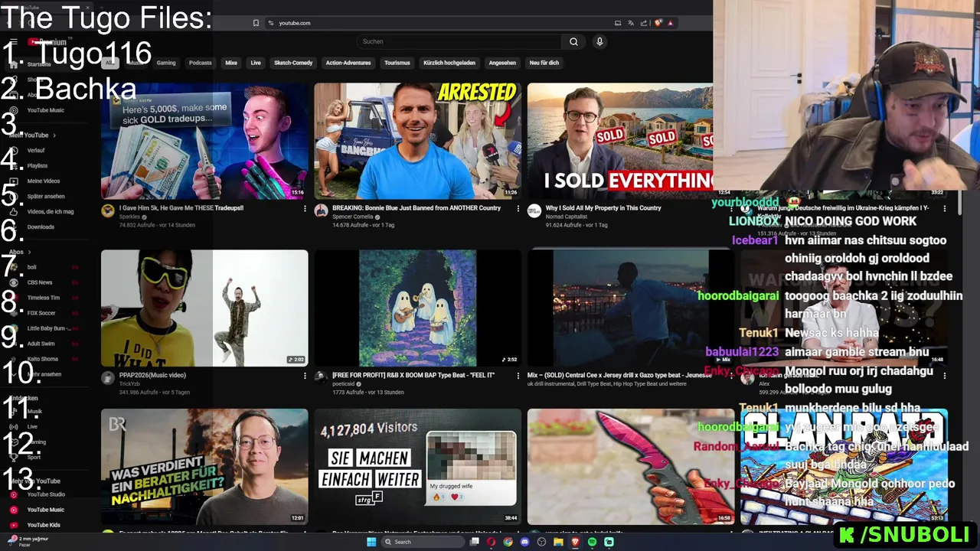Viewport: 980px width, 551px height.
Task: Play the ARRESTED Bonnie Blue thumbnail
Action: click(x=417, y=142)
